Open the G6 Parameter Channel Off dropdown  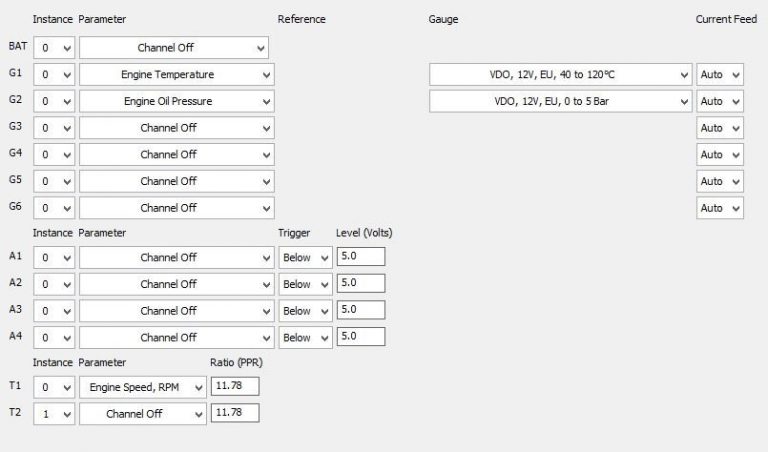pos(177,208)
